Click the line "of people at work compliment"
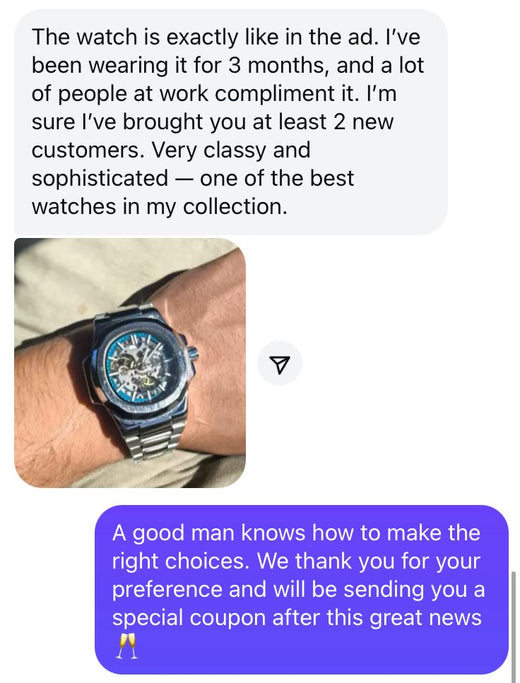Screen dimensions: 520x683 coord(193,93)
